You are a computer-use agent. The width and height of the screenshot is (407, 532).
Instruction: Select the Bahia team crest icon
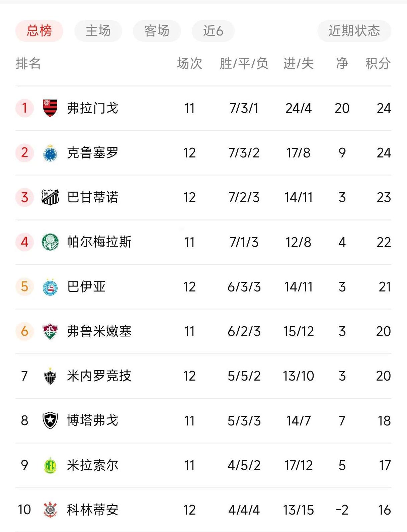[50, 287]
